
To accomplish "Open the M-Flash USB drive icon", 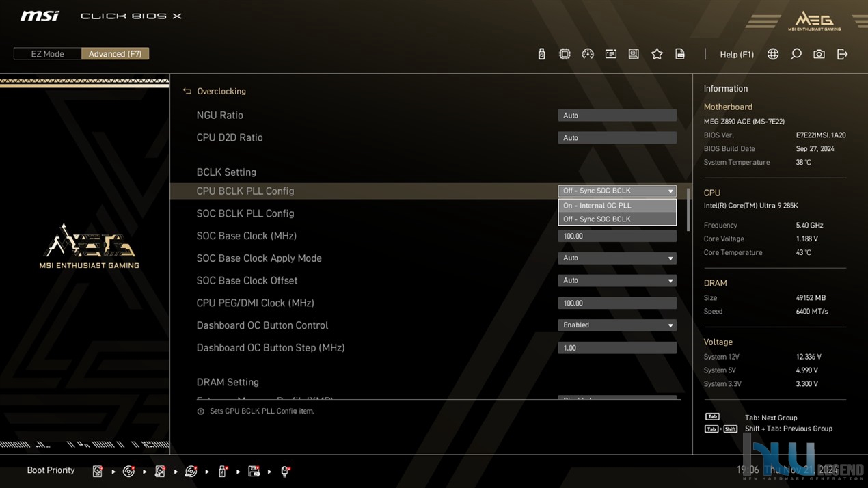I will click(x=542, y=54).
